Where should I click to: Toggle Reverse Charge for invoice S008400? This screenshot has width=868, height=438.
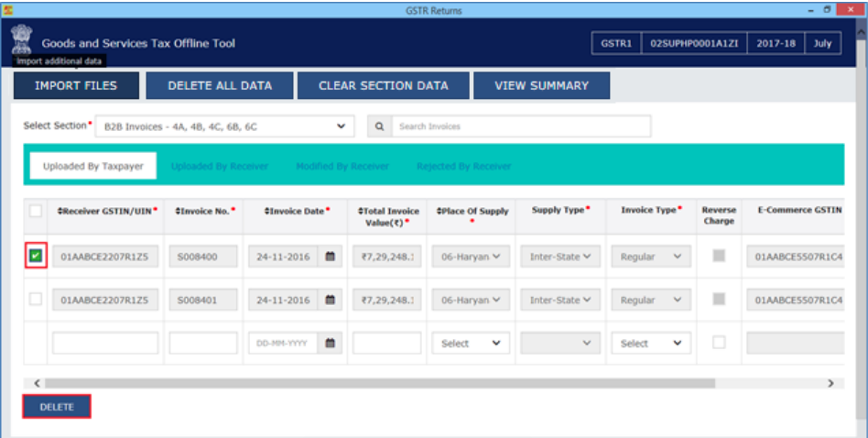tap(719, 256)
